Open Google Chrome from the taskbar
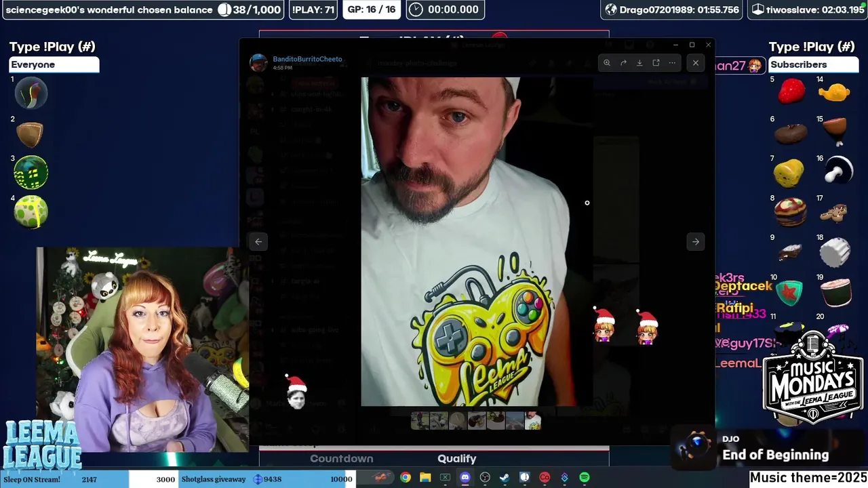868x488 pixels. 405,478
